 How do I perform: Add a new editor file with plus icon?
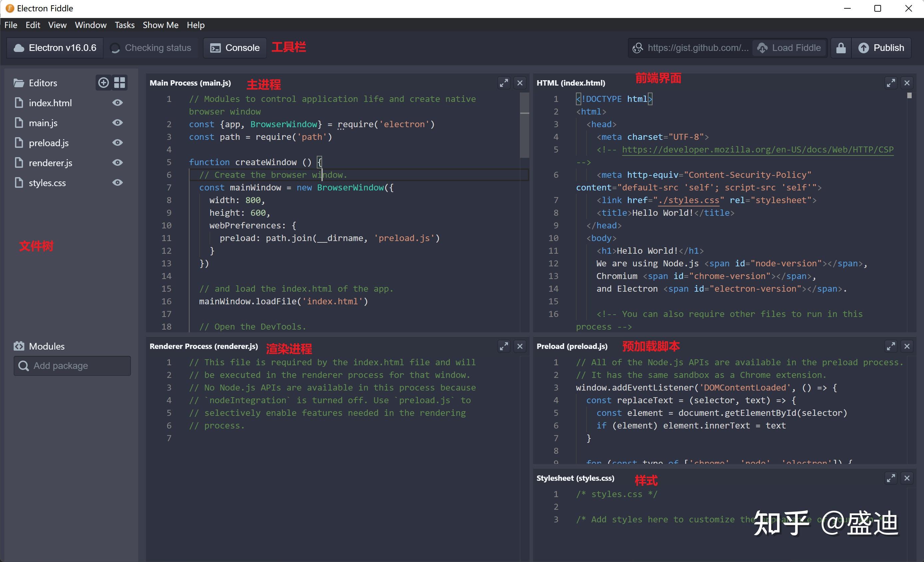point(104,83)
